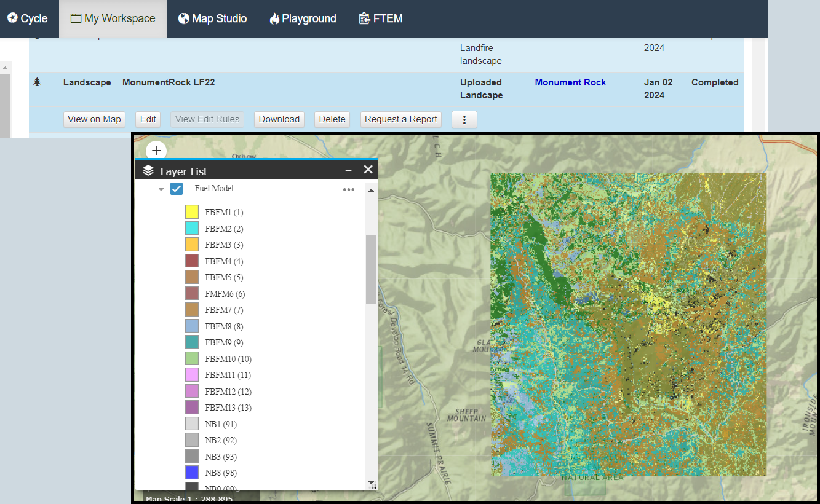The width and height of the screenshot is (820, 504).
Task: Click the FBFM11 pink color swatch
Action: 192,375
